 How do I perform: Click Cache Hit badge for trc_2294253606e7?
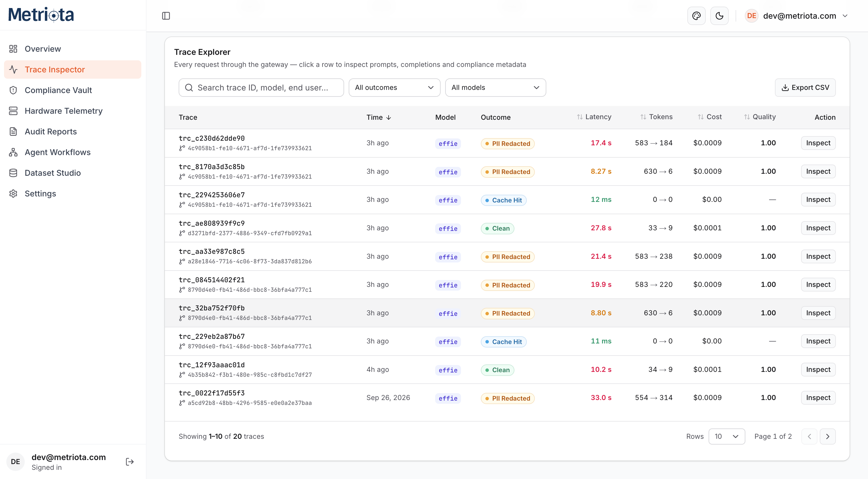[x=504, y=200]
